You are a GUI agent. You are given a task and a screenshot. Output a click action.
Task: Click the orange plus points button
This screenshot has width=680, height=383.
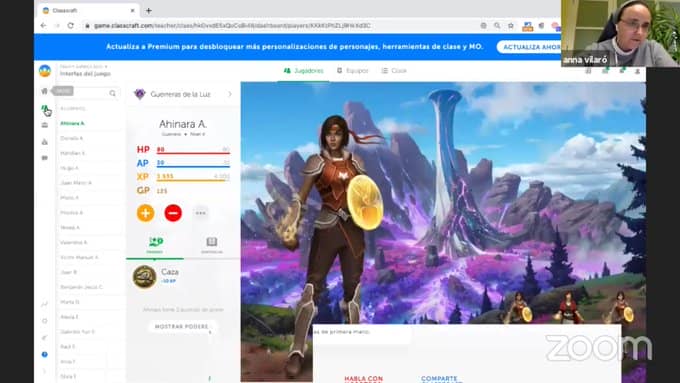point(146,213)
